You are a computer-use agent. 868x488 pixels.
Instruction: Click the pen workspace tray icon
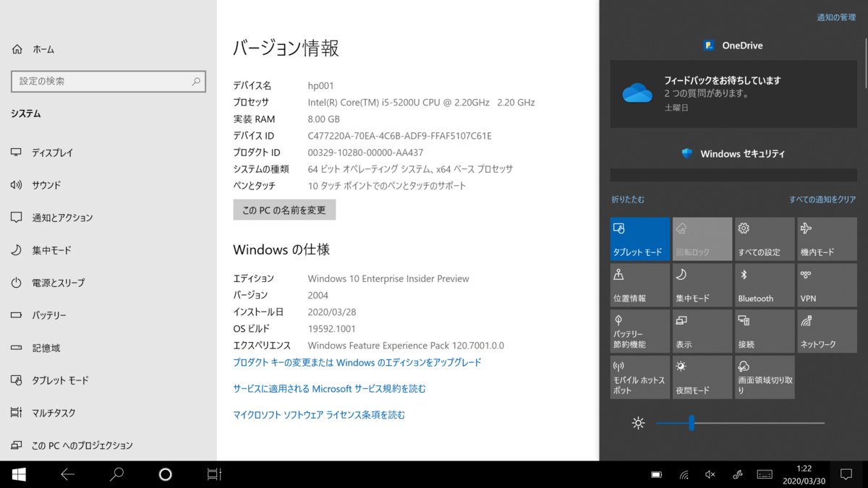[x=738, y=475]
